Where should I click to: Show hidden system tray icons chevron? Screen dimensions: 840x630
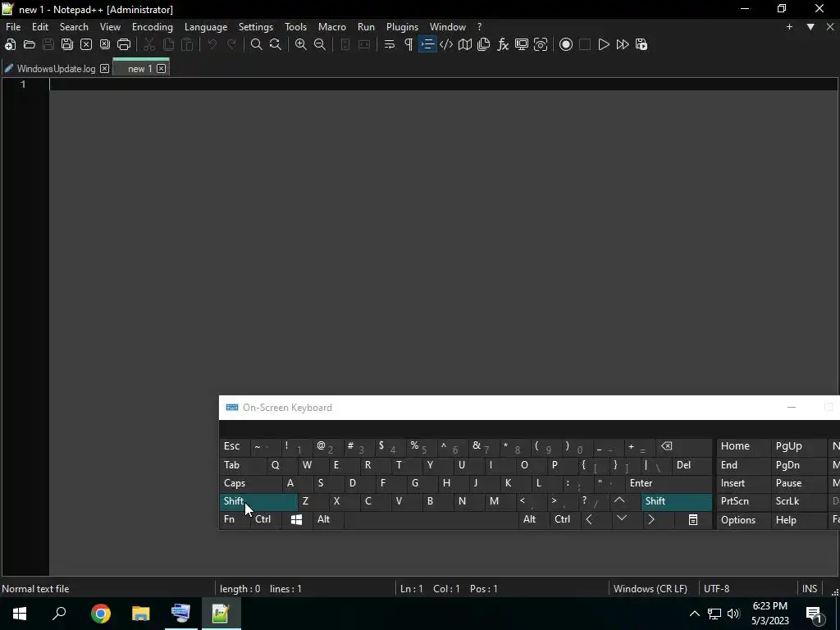tap(694, 614)
